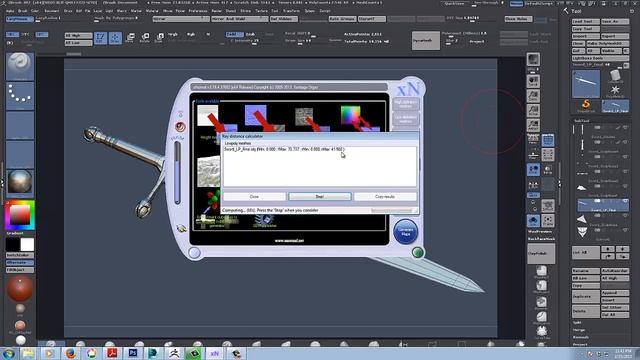Move subtool down with arrow button
The height and width of the screenshot is (360, 640).
[622, 249]
